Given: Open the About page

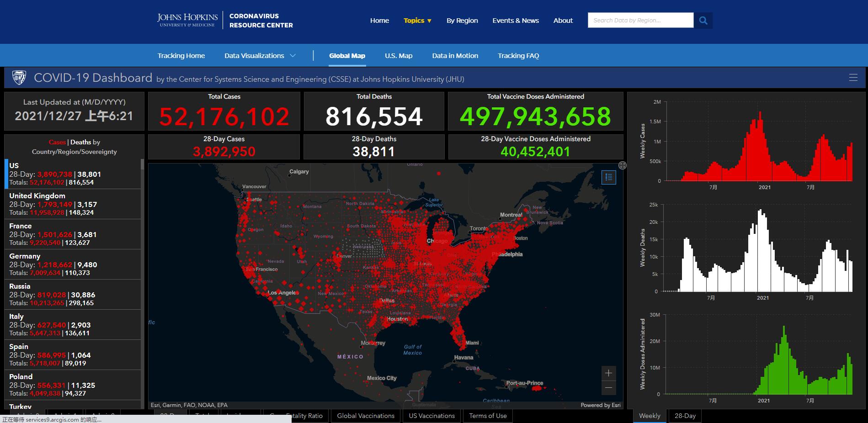Looking at the screenshot, I should (x=563, y=21).
